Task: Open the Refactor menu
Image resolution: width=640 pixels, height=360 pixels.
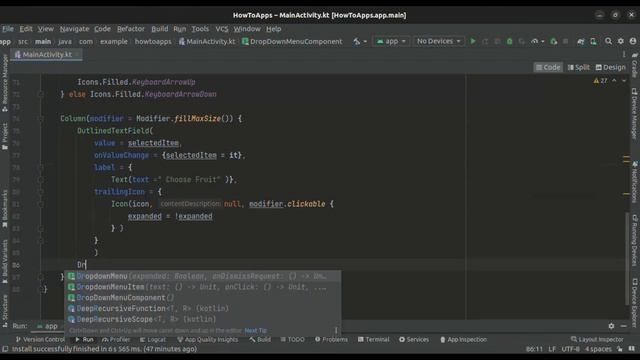Action: [131, 29]
